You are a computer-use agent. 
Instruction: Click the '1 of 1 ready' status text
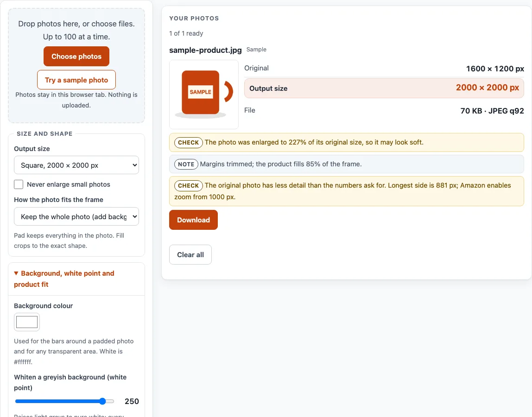[186, 33]
